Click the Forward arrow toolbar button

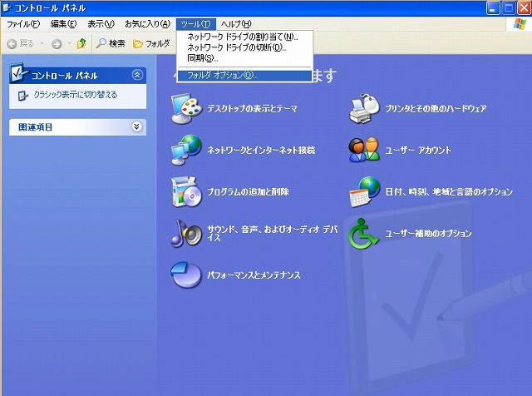[57, 44]
